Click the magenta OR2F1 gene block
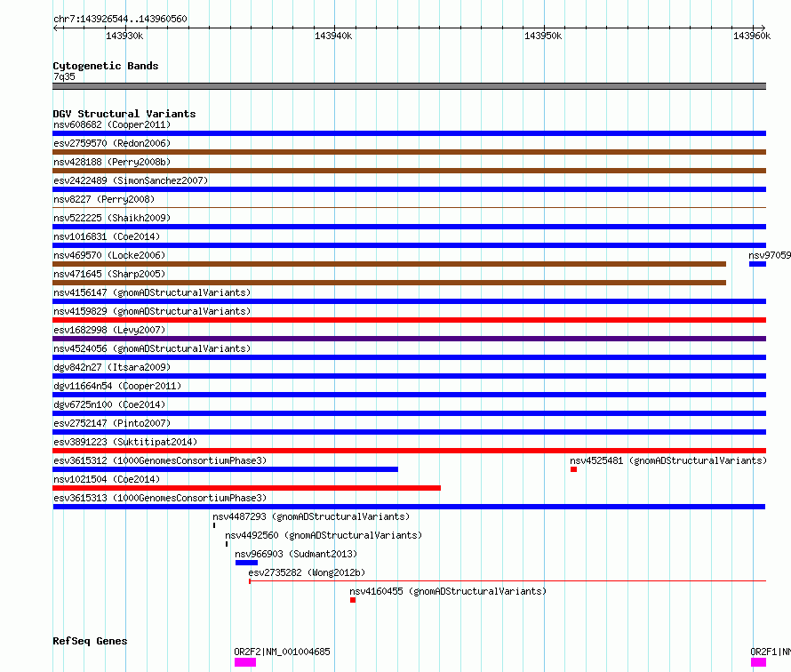791x672 pixels. pyautogui.click(x=759, y=662)
